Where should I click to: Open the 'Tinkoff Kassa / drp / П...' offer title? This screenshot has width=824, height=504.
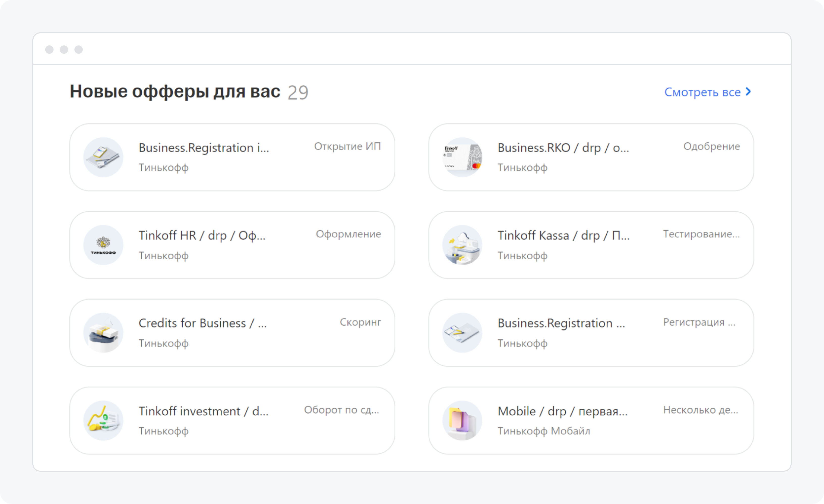pos(563,235)
